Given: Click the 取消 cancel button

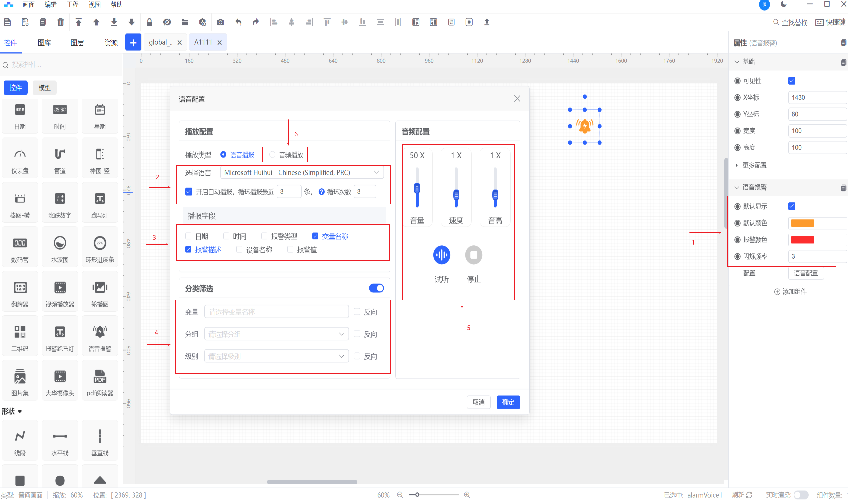Looking at the screenshot, I should pyautogui.click(x=478, y=402).
